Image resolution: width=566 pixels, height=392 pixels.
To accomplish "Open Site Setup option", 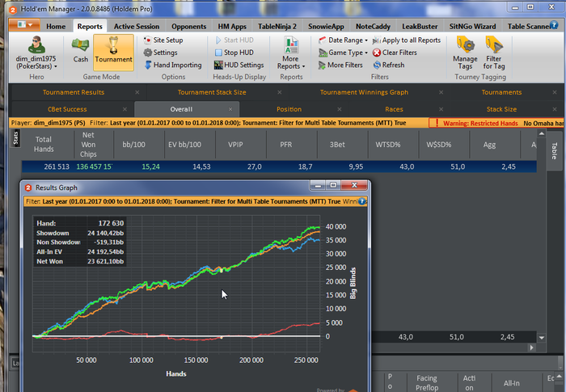I will [x=164, y=40].
